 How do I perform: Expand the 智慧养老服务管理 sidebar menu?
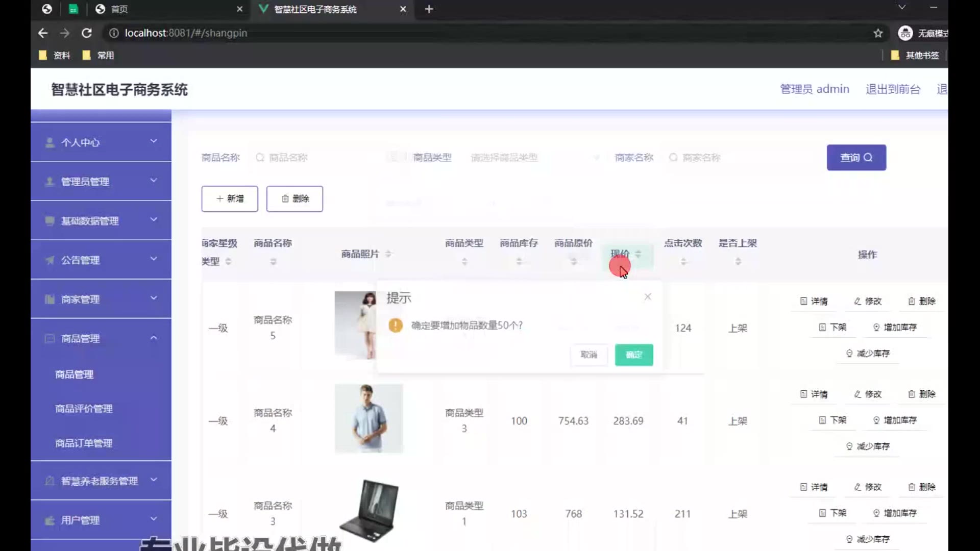click(x=101, y=481)
